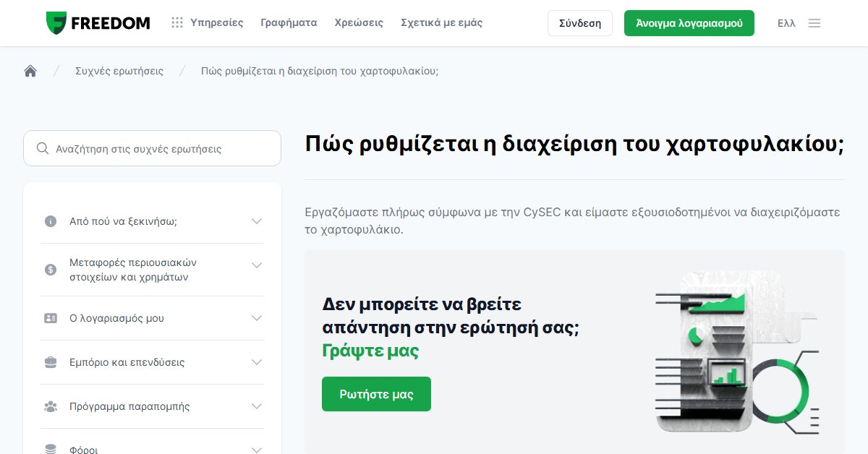The width and height of the screenshot is (868, 454).
Task: Click the current breadcrumb Πώς ρυθμίζεται η διαχείριση
Action: pos(320,71)
